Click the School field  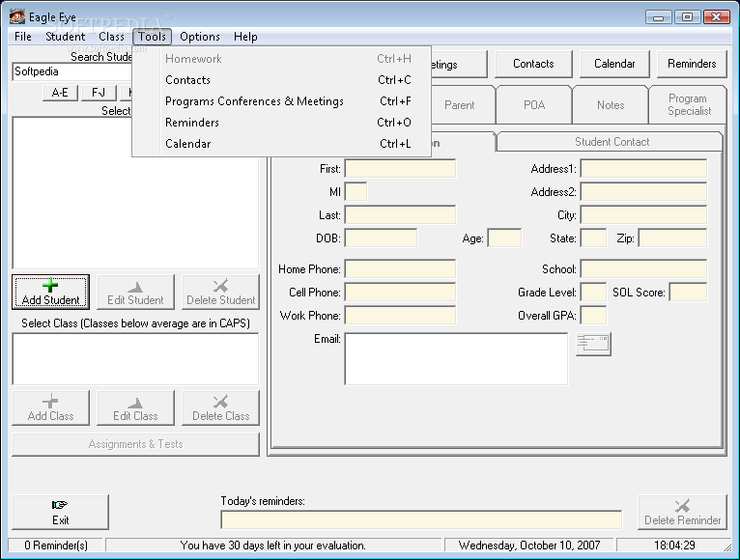click(643, 269)
